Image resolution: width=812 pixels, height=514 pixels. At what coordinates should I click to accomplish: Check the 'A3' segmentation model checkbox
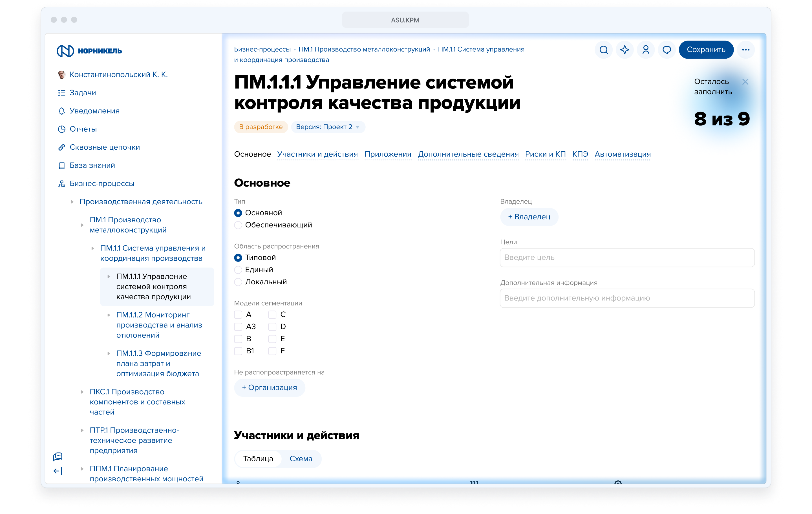pyautogui.click(x=238, y=327)
